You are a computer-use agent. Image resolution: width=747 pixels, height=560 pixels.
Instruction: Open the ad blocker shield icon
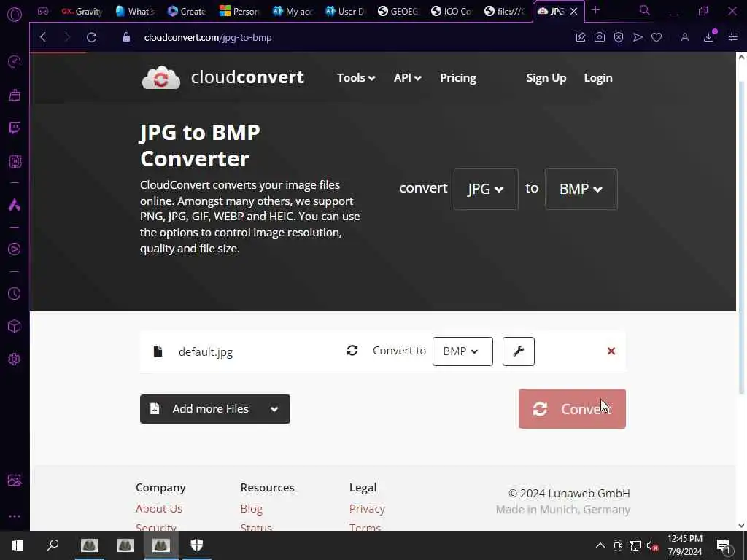click(x=619, y=37)
